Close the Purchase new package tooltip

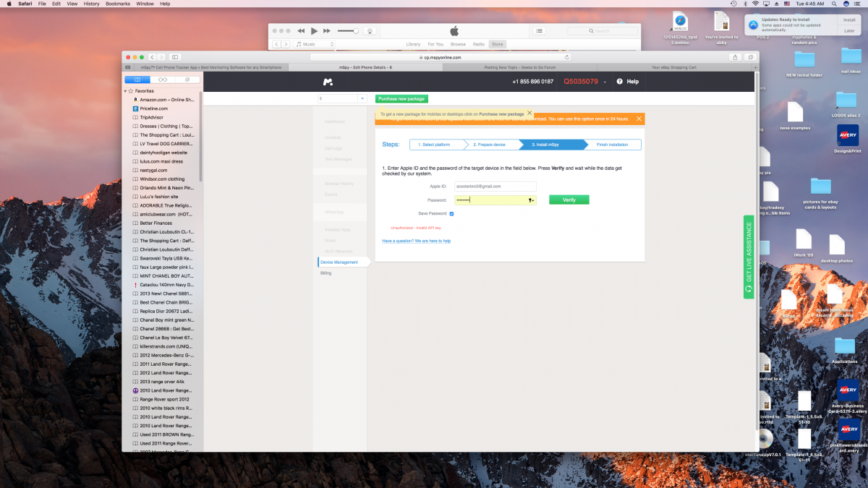point(529,113)
